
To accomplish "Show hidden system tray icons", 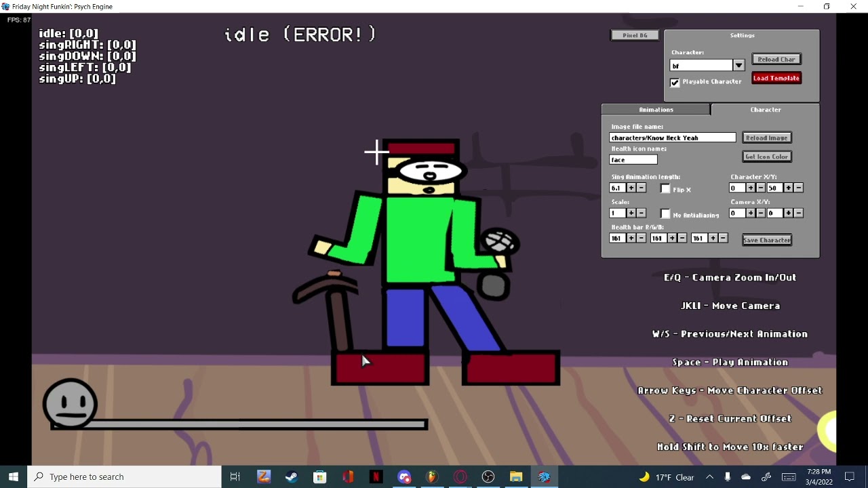I will click(709, 476).
